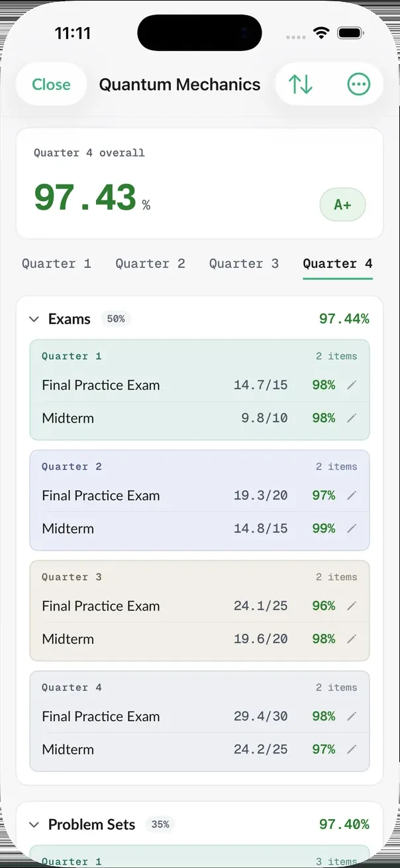Edit Quarter 1 Final Practice Exam score
This screenshot has height=868, width=400.
352,385
